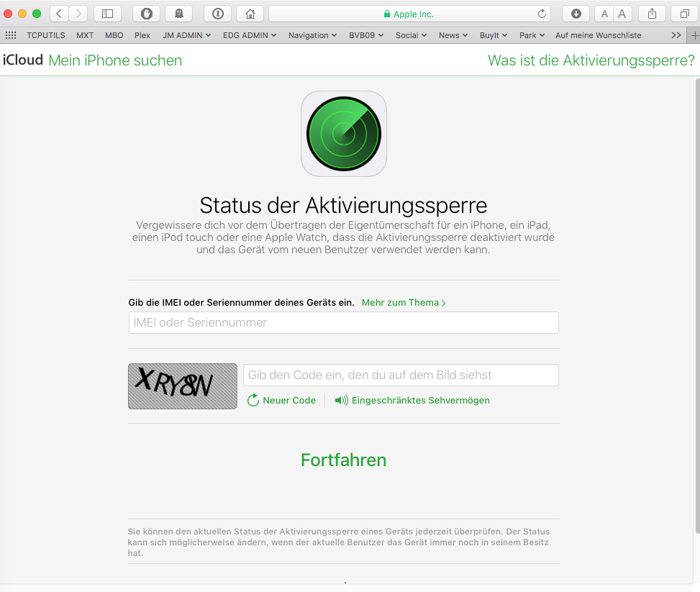Show downloads with the download arrow icon
This screenshot has width=700, height=592.
click(576, 14)
